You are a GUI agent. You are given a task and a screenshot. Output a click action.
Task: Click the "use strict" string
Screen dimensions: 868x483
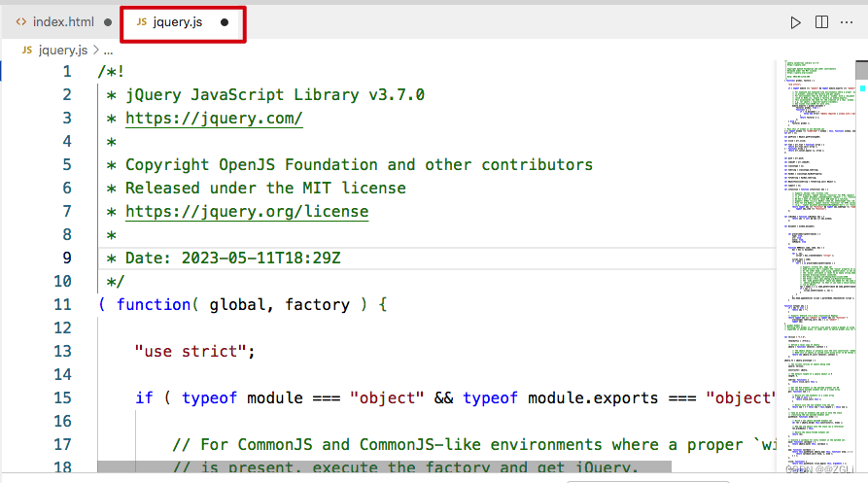pyautogui.click(x=191, y=352)
